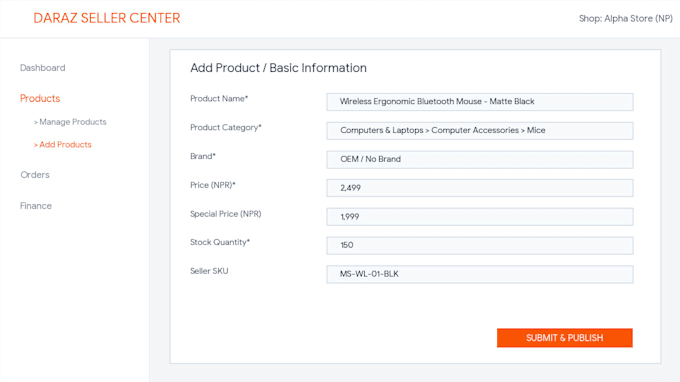Click the Seller SKU label
This screenshot has height=382, width=680.
pos(209,271)
